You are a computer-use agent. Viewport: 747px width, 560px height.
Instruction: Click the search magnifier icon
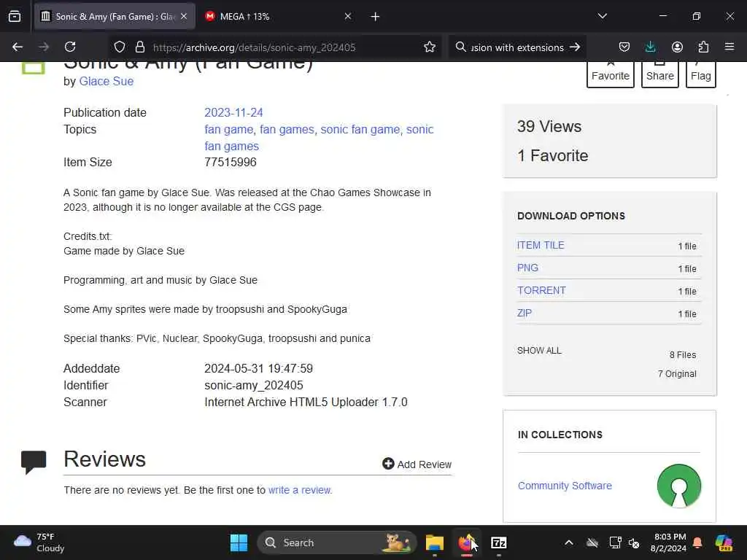pos(461,47)
